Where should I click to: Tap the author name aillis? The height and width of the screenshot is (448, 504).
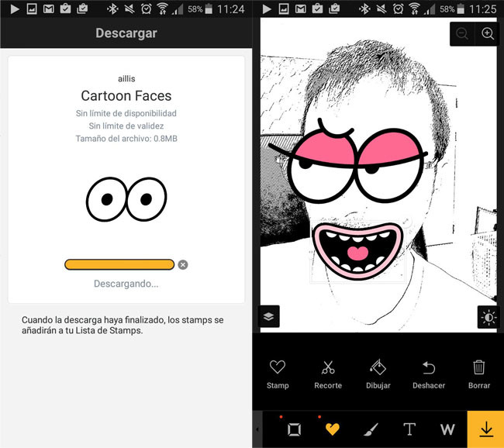click(x=126, y=79)
